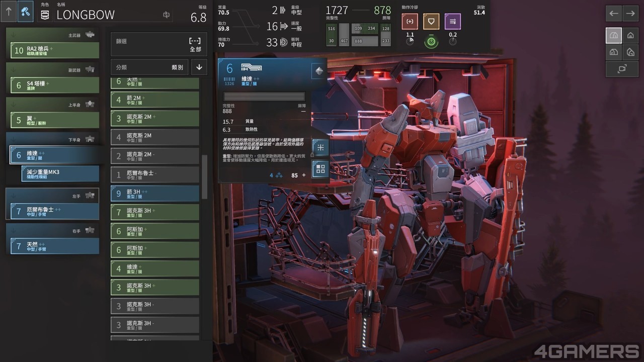Image resolution: width=644 pixels, height=362 pixels.
Task: Select the 角色 pilot badge icon
Action: pos(44,15)
